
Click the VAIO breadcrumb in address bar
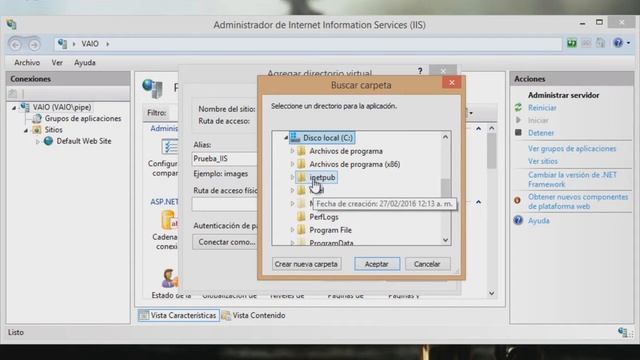coord(90,44)
